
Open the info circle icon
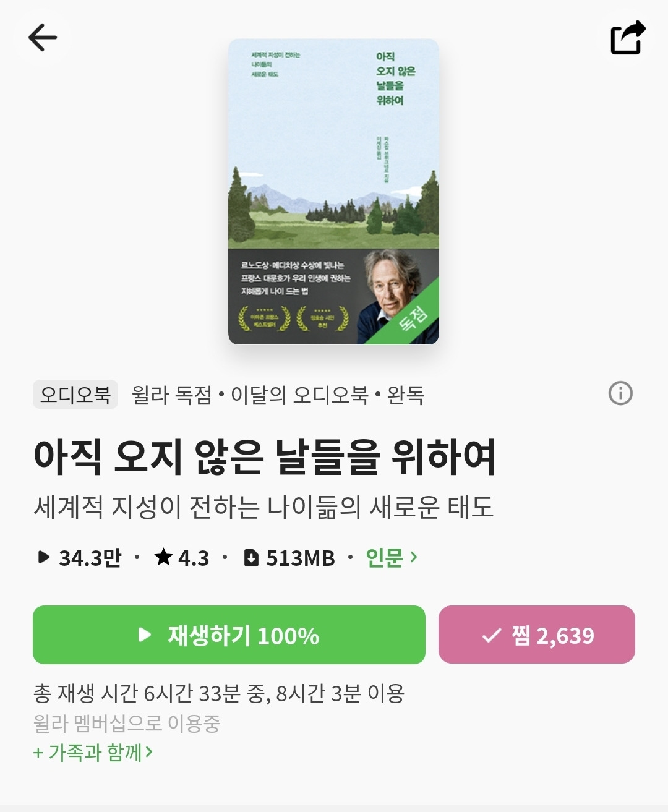click(620, 393)
